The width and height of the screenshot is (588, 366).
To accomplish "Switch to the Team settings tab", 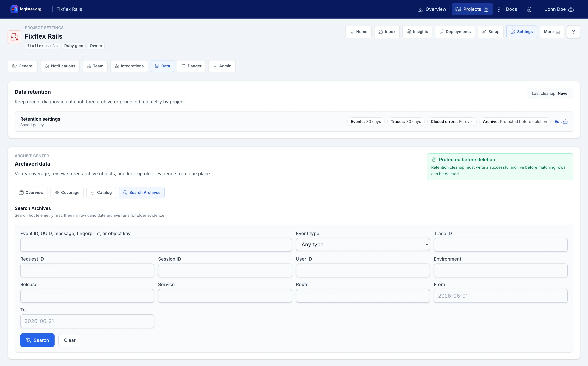I will tap(95, 66).
